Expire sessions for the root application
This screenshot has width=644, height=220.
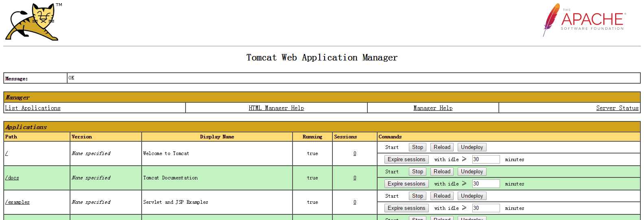point(406,160)
